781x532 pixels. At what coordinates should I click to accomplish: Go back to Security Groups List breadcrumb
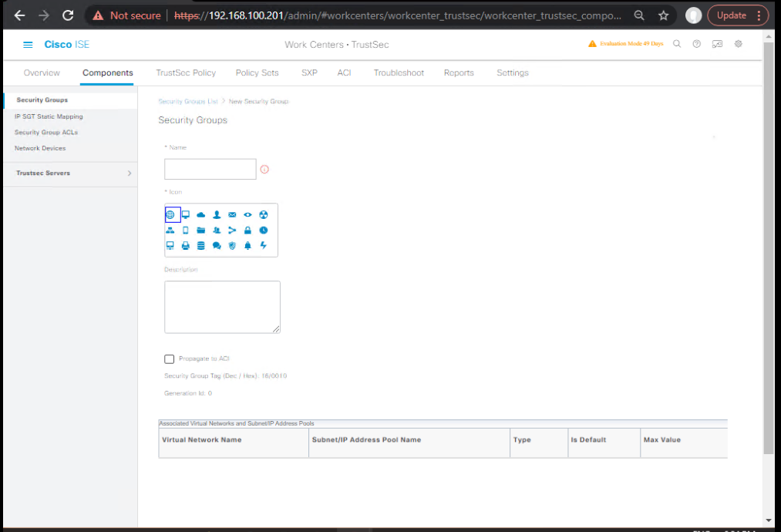188,102
